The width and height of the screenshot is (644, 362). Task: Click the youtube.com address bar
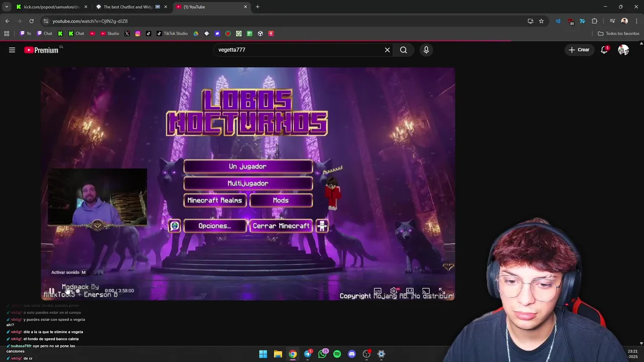pyautogui.click(x=282, y=21)
